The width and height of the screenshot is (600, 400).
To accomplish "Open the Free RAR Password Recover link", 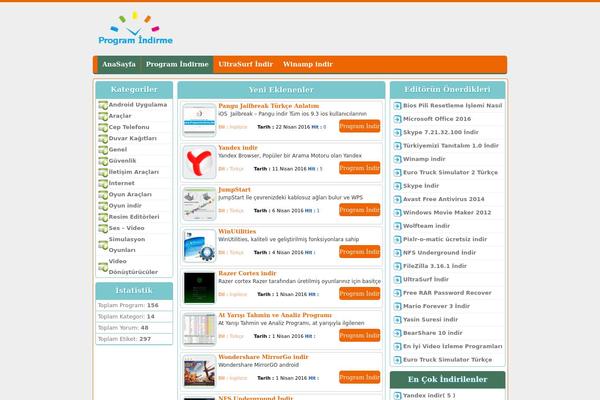I will tap(447, 293).
